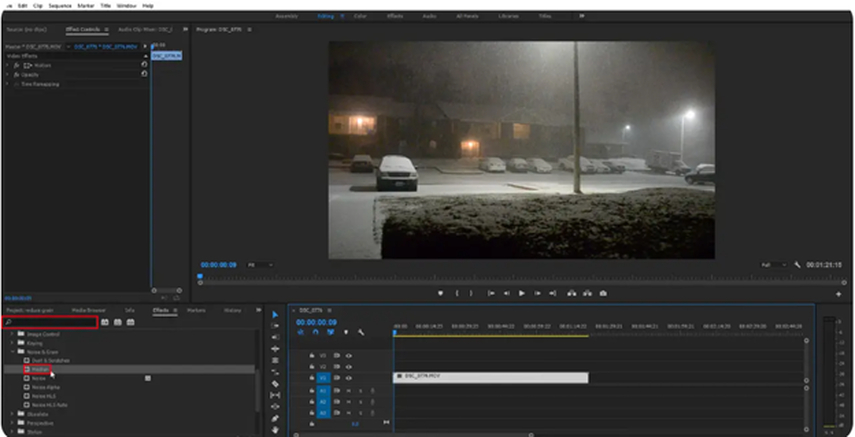855x437 pixels.
Task: Mute audio track A1
Action: pos(349,390)
